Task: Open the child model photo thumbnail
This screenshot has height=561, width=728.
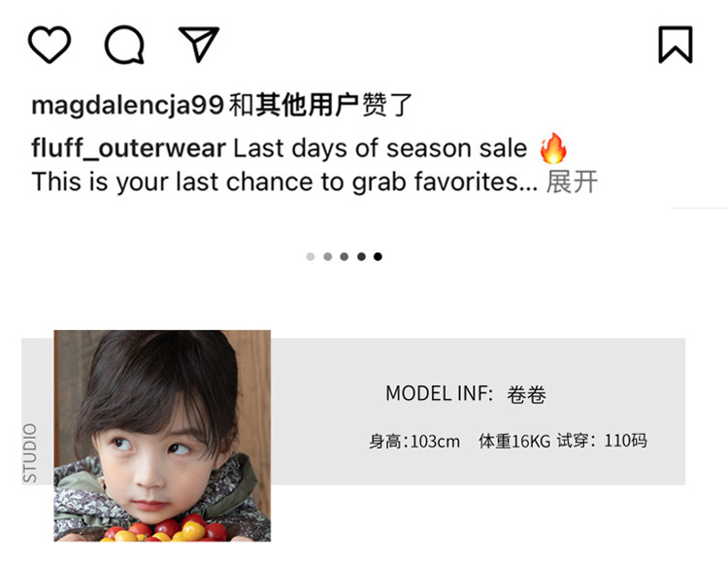Action: 162,436
